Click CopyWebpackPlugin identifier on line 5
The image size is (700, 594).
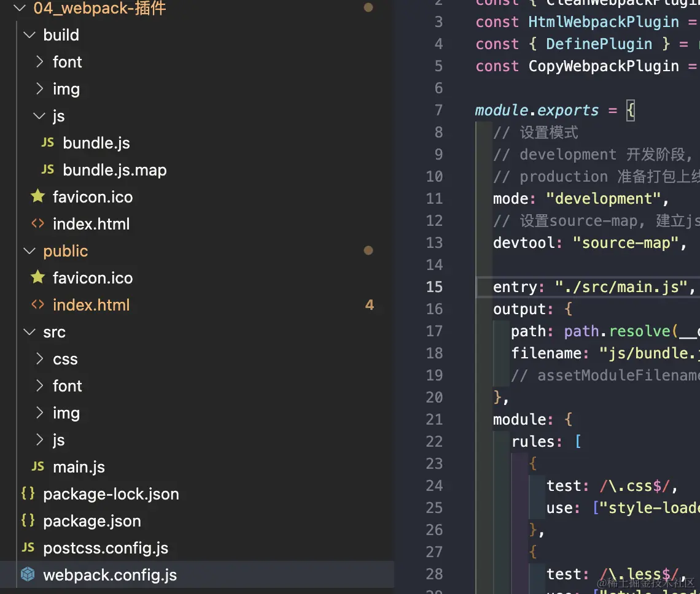(604, 66)
